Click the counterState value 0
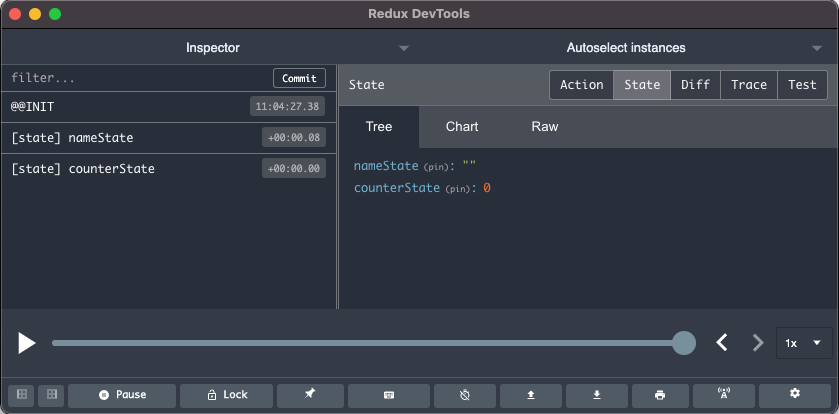839x414 pixels. point(487,188)
